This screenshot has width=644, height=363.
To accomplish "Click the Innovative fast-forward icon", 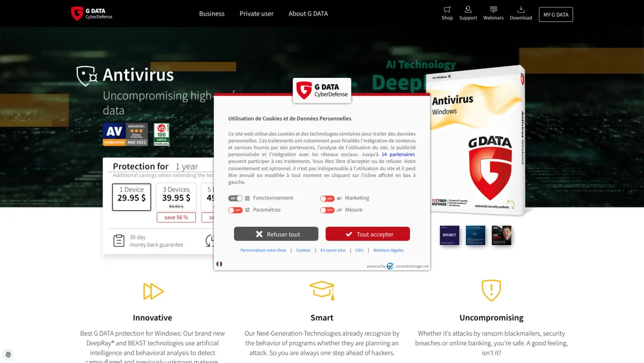I will 153,291.
